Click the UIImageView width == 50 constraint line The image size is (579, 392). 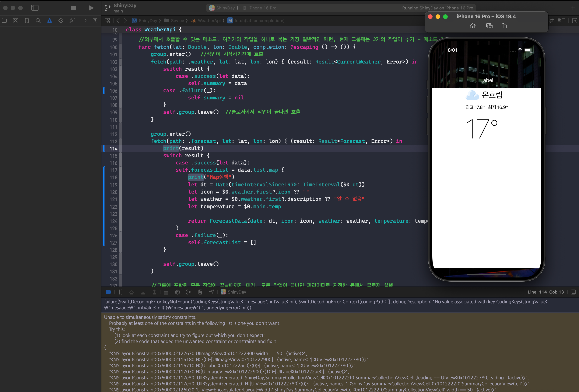(x=208, y=353)
